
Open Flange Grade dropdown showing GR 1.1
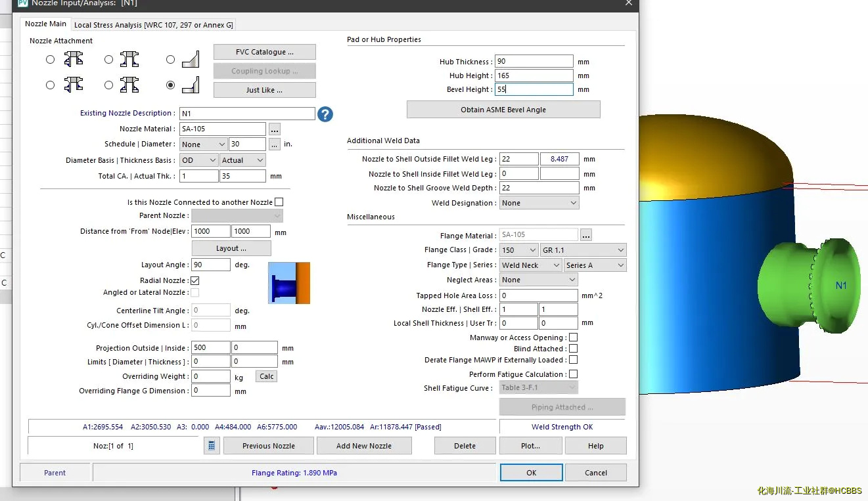[x=583, y=250]
